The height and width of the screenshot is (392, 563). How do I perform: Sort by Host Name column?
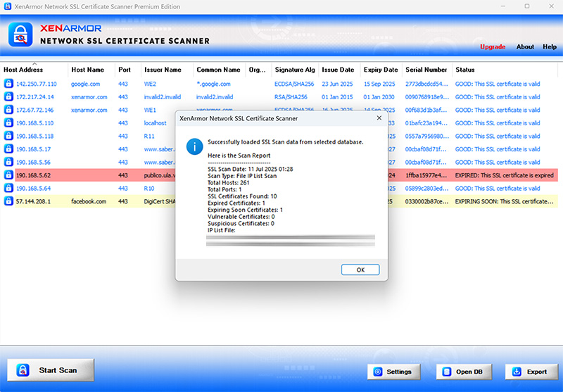tap(91, 70)
